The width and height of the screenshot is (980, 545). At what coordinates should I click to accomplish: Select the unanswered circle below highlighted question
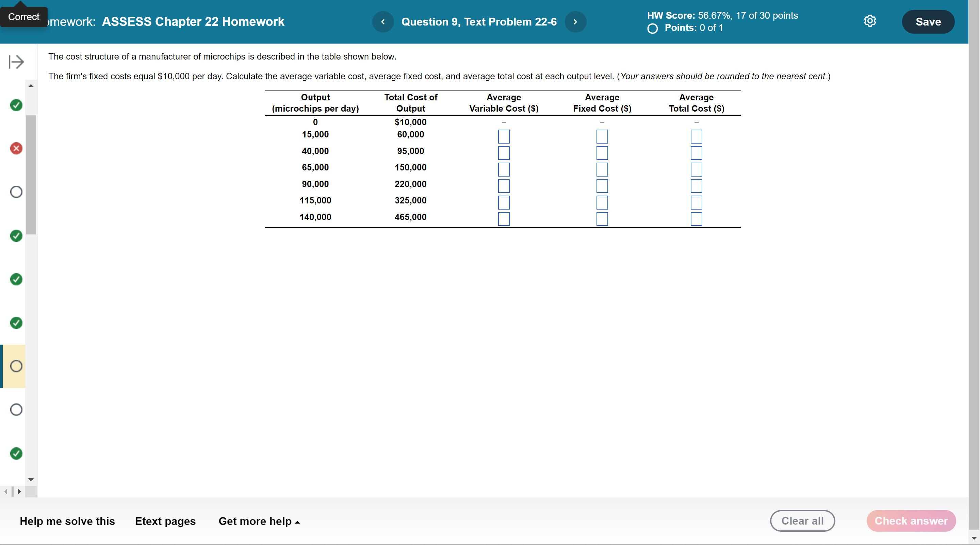click(16, 410)
